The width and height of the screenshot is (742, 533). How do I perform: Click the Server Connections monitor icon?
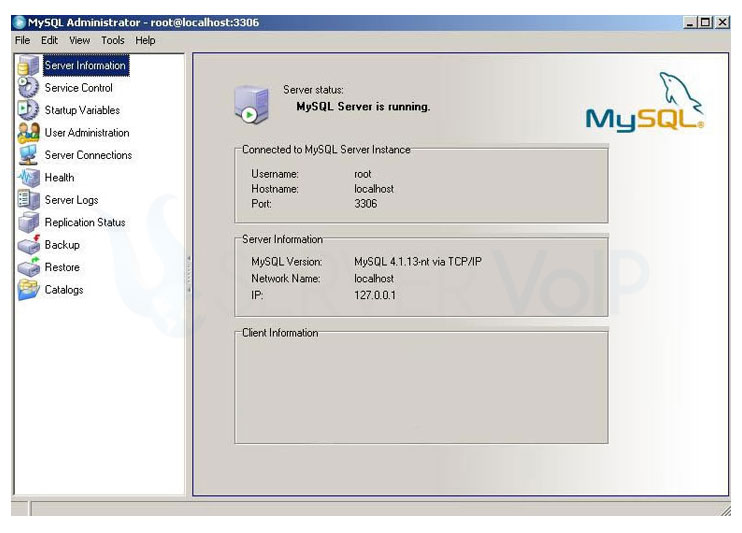coord(28,155)
